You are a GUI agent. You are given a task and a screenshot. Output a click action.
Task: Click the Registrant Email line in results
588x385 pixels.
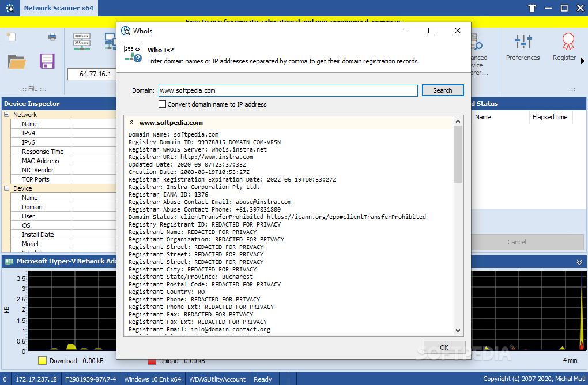tap(199, 330)
